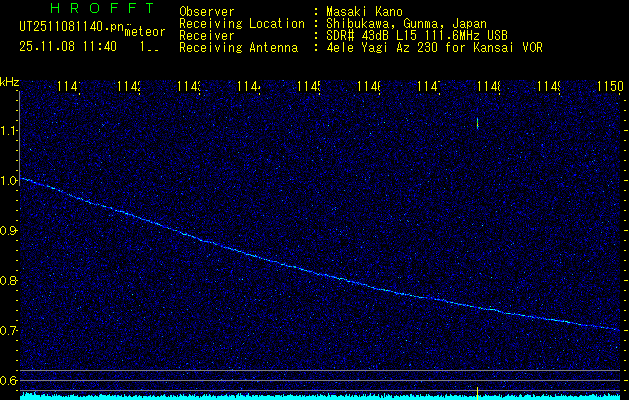Screen dimensions: 629x400
Task: Click the kHz axis unit label
Action: tap(10, 81)
